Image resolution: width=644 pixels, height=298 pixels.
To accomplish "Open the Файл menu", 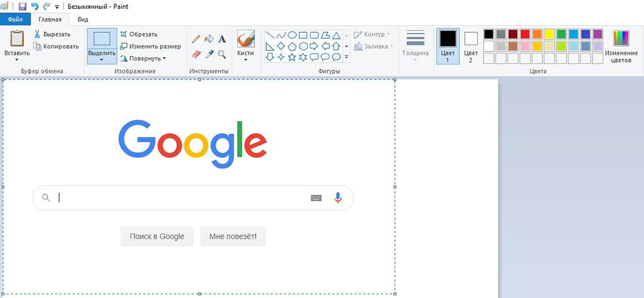I will [15, 19].
